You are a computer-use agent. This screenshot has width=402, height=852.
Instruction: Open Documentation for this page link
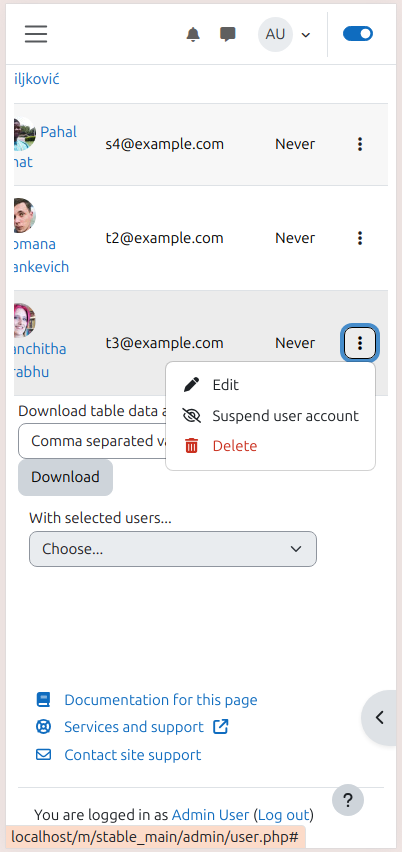[x=161, y=700]
